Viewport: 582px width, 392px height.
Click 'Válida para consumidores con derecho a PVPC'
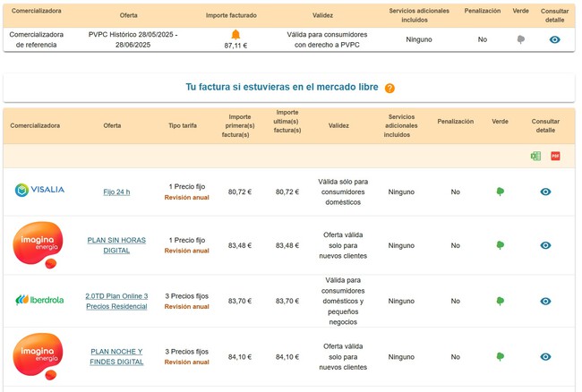click(x=327, y=39)
